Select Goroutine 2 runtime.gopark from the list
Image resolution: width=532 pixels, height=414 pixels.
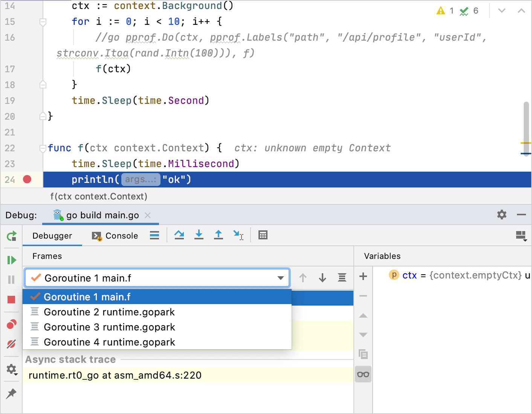(x=109, y=312)
